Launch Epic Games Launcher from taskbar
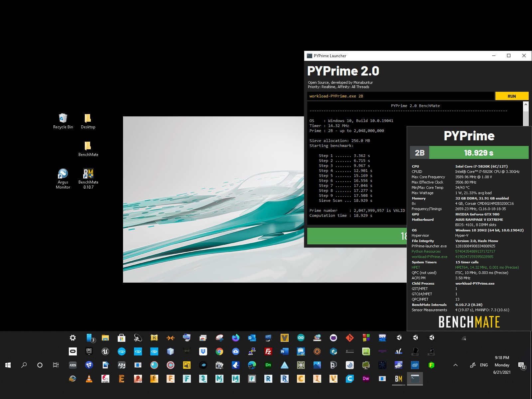The width and height of the screenshot is (532, 399). tap(89, 351)
